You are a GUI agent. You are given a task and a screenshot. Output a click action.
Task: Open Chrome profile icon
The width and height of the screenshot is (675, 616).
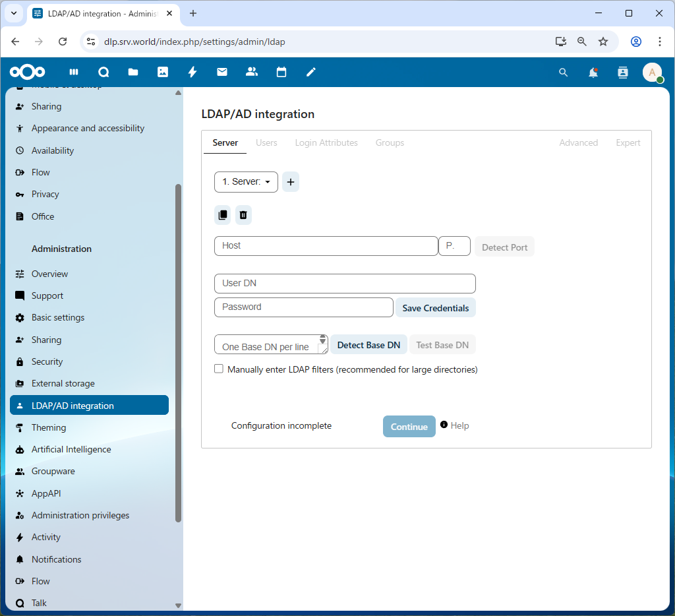636,42
